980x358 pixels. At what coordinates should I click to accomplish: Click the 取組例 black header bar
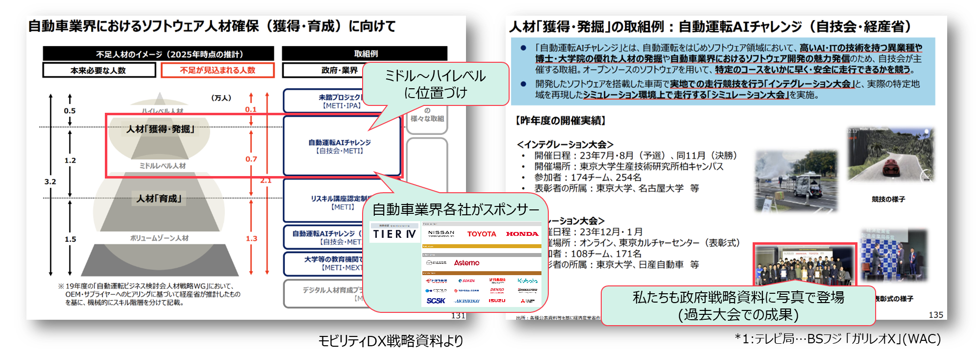tap(365, 53)
